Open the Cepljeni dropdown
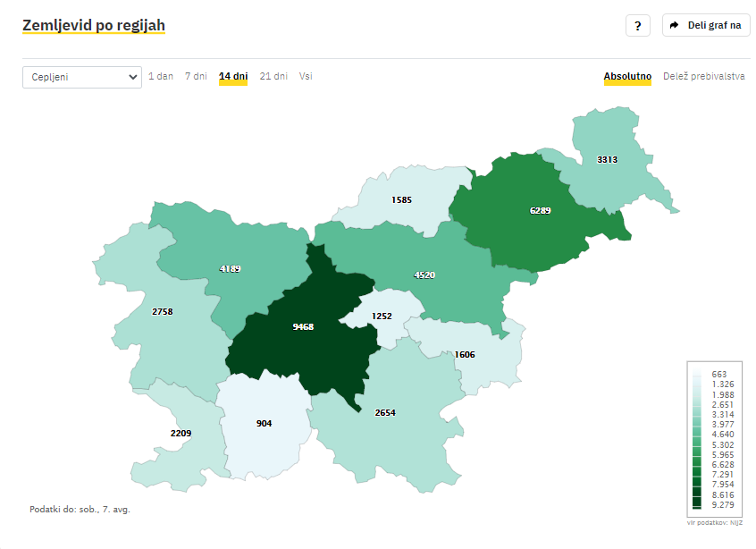756x549 pixels. [x=82, y=77]
